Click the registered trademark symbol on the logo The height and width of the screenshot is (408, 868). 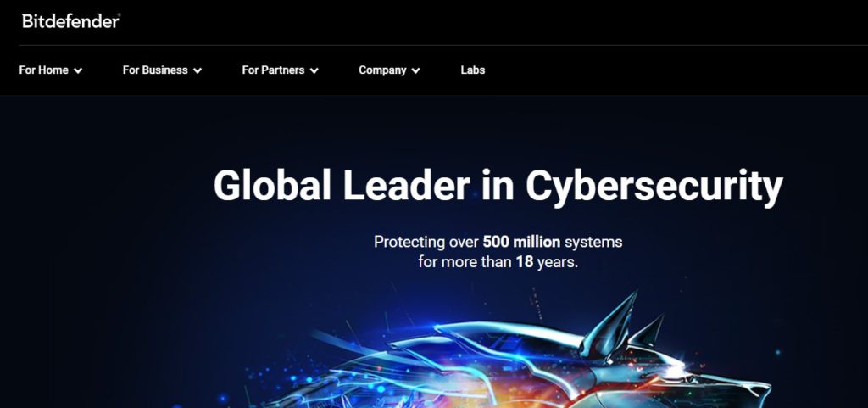pos(119,15)
